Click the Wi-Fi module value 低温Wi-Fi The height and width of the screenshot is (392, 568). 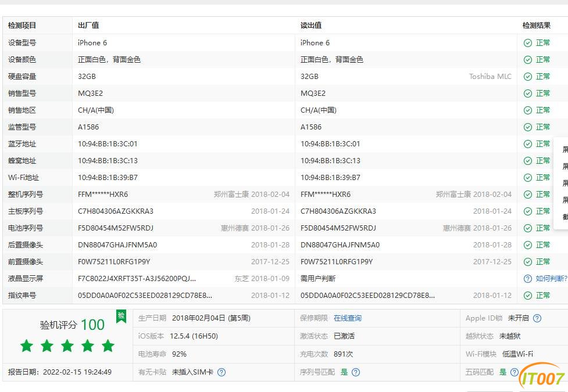click(x=517, y=354)
